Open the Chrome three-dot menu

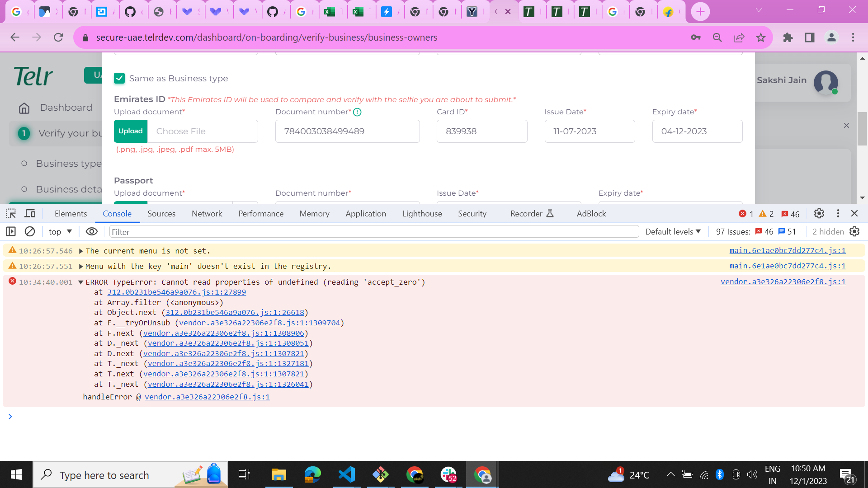point(853,38)
